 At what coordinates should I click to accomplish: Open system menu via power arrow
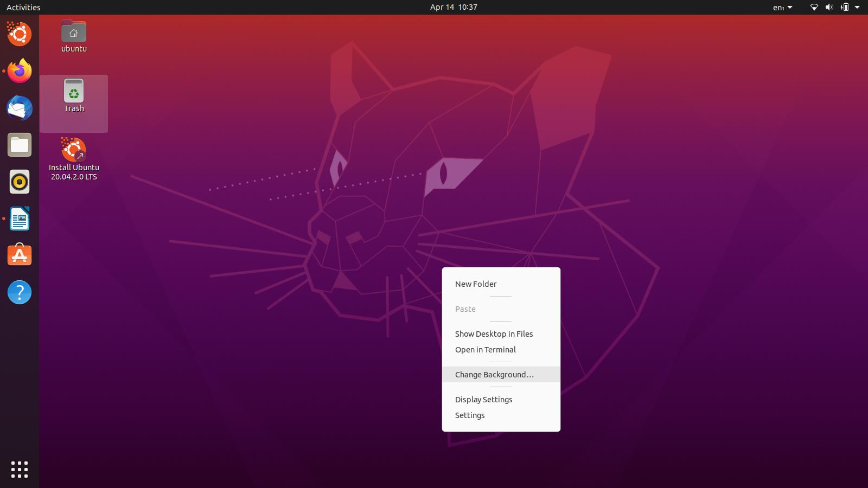[x=857, y=8]
